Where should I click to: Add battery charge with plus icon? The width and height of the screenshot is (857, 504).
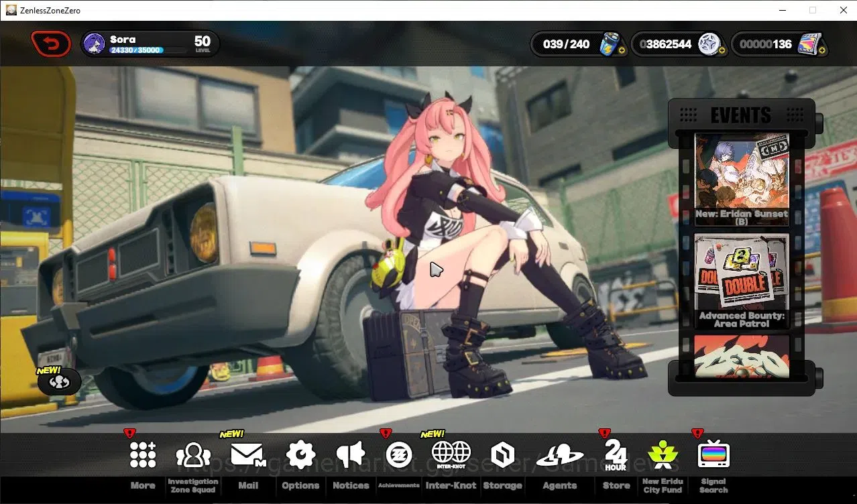tap(623, 51)
